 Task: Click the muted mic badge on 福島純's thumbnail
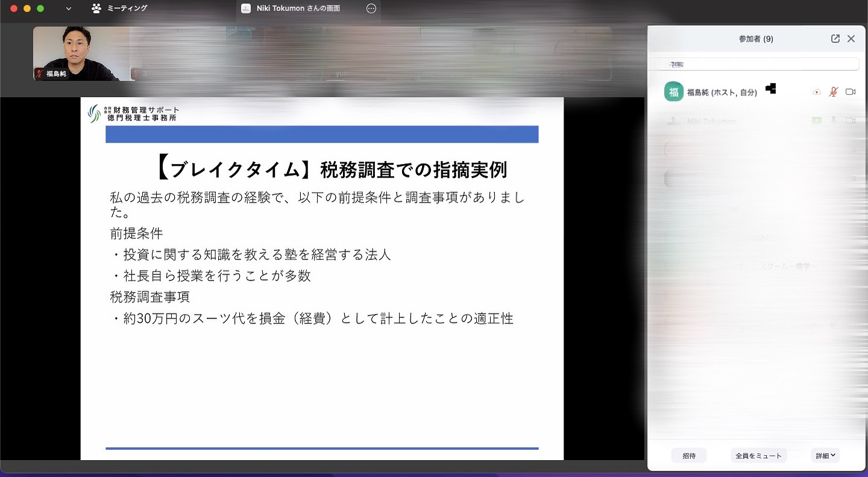tap(40, 74)
